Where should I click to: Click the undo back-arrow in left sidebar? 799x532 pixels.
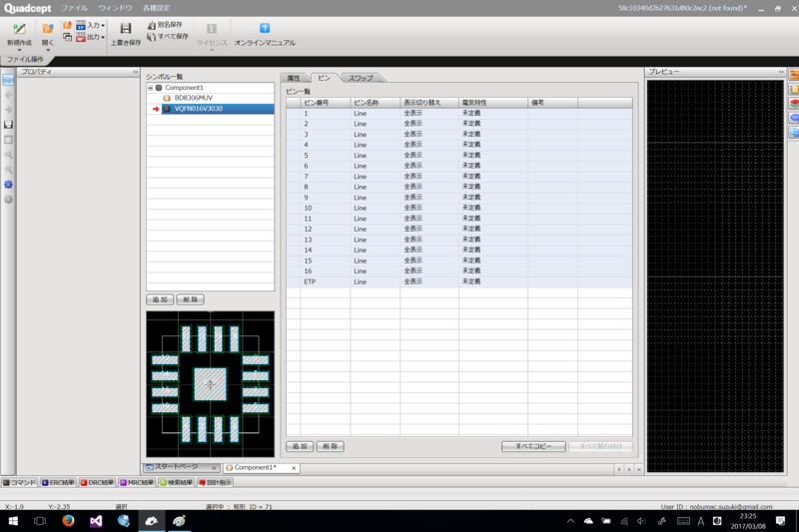[8, 95]
